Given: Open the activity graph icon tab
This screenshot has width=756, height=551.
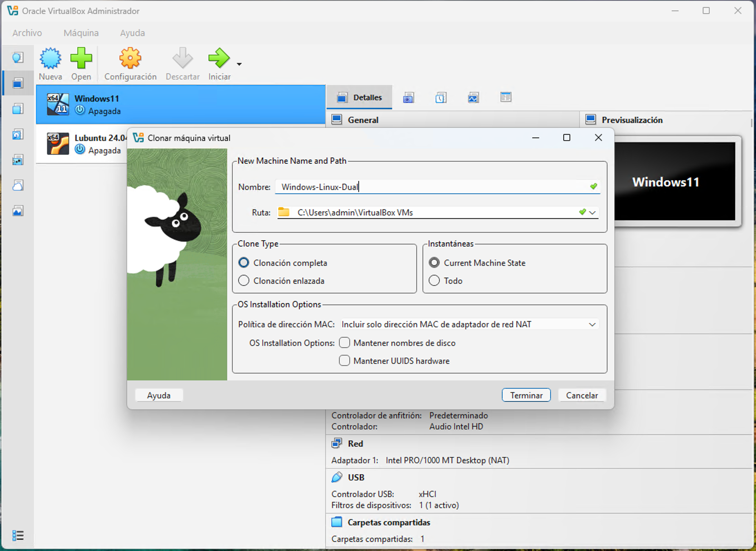Looking at the screenshot, I should pyautogui.click(x=473, y=98).
